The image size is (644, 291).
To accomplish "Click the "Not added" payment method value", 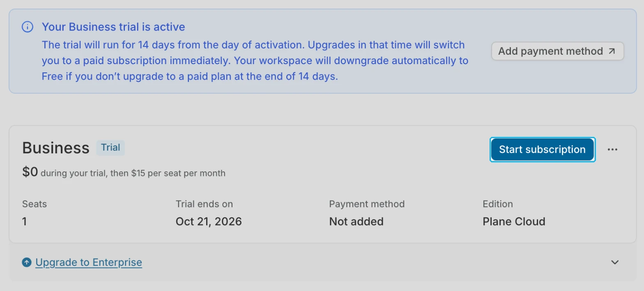I will coord(356,222).
